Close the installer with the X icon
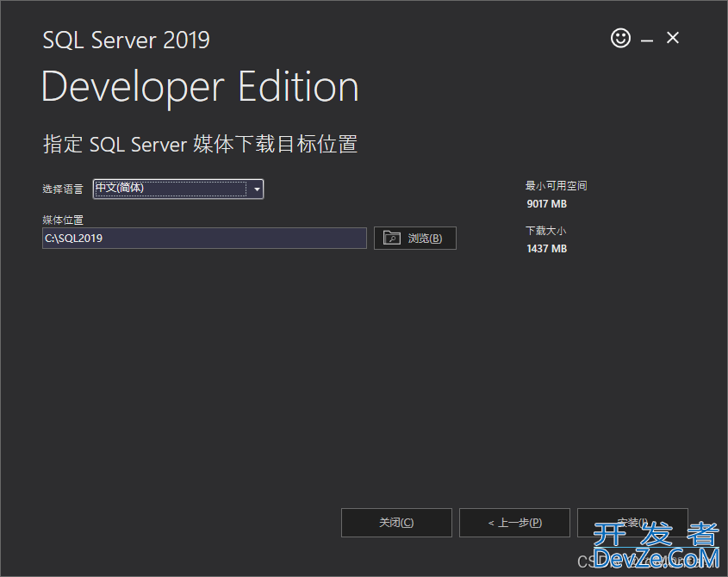Screen dimensions: 728x577 [x=673, y=38]
